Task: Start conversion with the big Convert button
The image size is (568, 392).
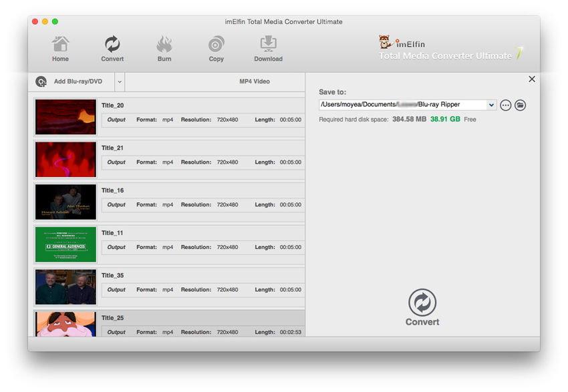Action: 422,307
